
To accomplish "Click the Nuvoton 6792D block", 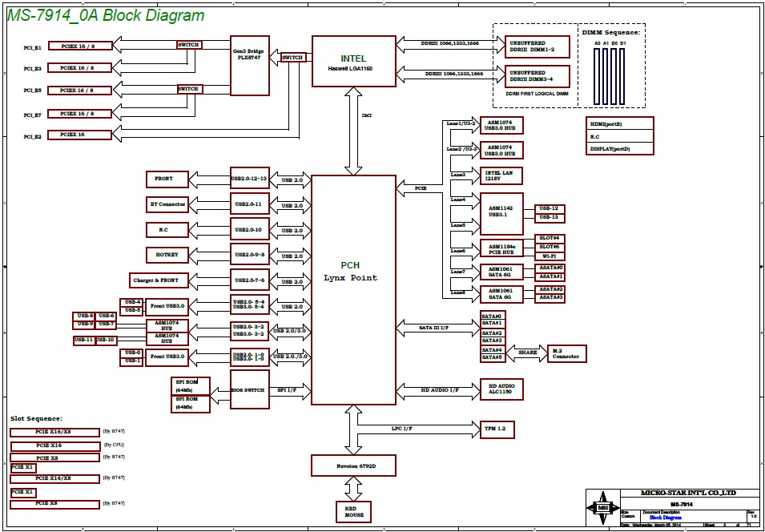I will click(353, 465).
